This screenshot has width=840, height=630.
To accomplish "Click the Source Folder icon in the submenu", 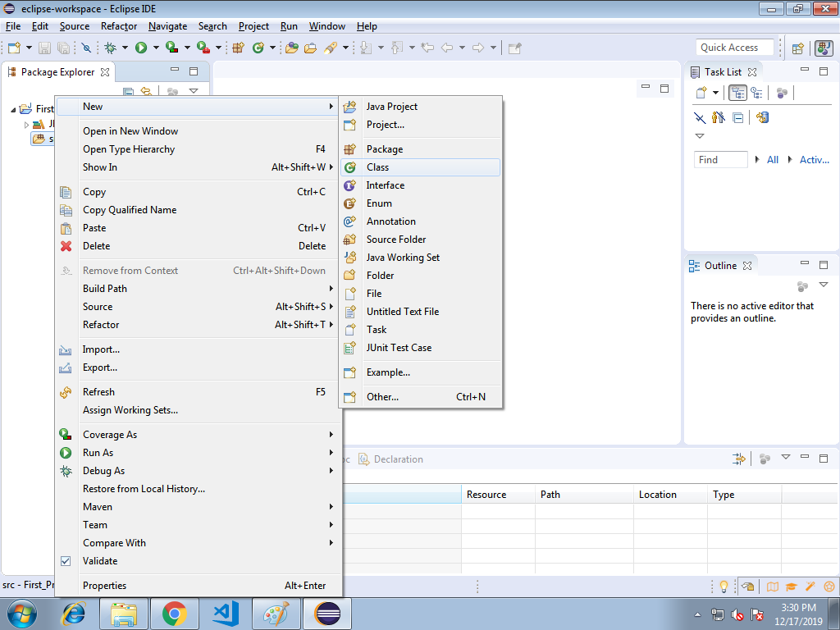I will coord(349,240).
